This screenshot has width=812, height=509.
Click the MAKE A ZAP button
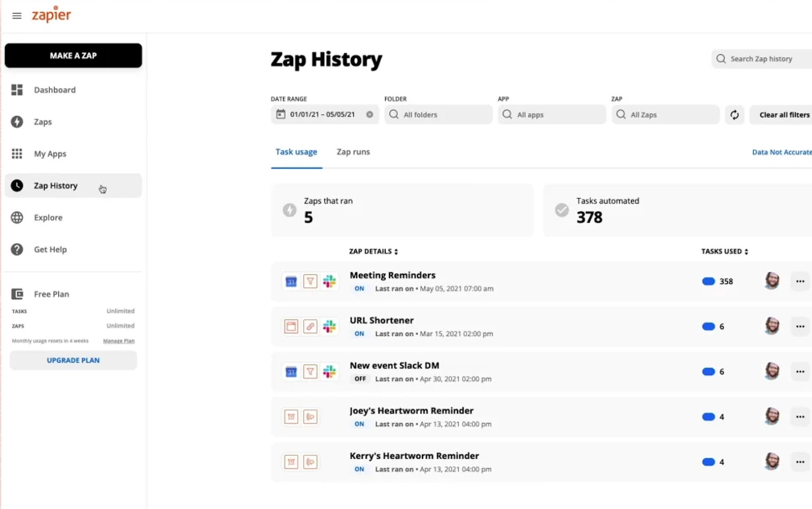73,55
